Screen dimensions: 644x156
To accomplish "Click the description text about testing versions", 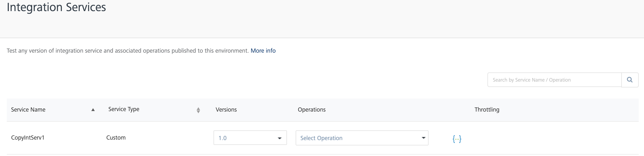I will click(x=128, y=51).
